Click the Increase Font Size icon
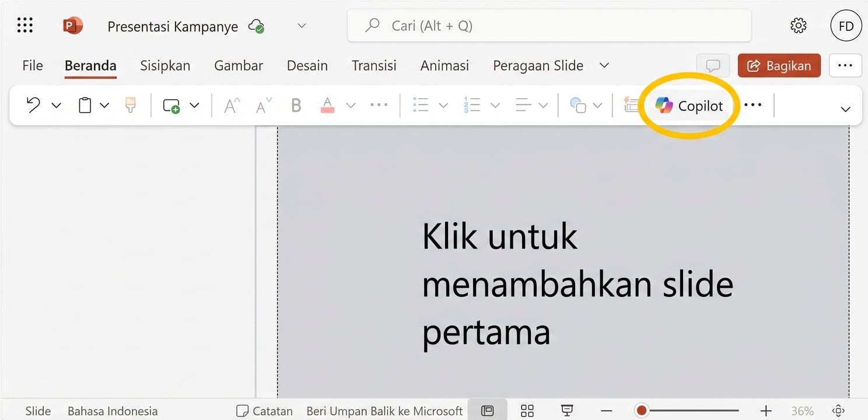The width and height of the screenshot is (868, 420). [x=231, y=105]
